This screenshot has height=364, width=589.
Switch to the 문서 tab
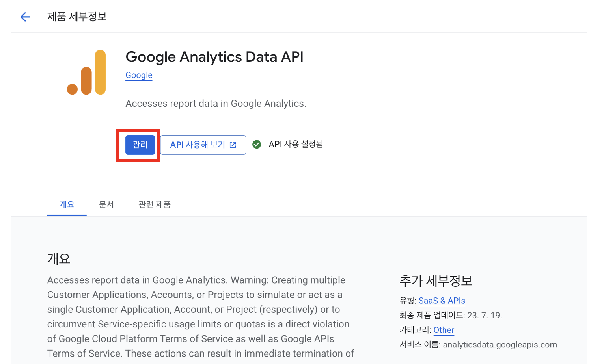[106, 204]
